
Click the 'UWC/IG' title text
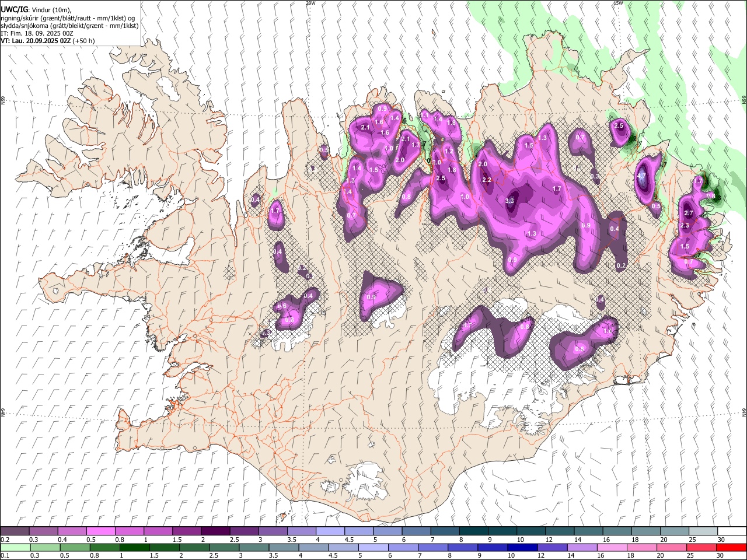pos(14,9)
